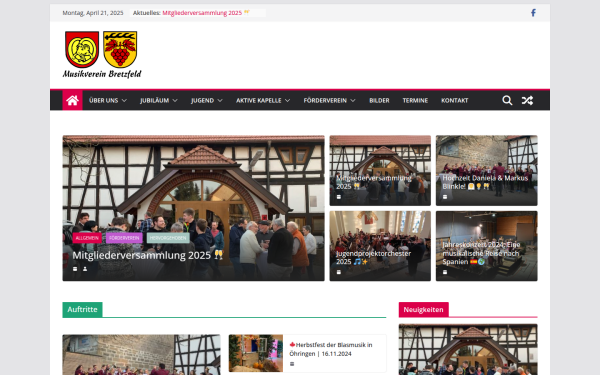The height and width of the screenshot is (375, 600).
Task: Click the date Montag, April 21, 2025
Action: (93, 13)
